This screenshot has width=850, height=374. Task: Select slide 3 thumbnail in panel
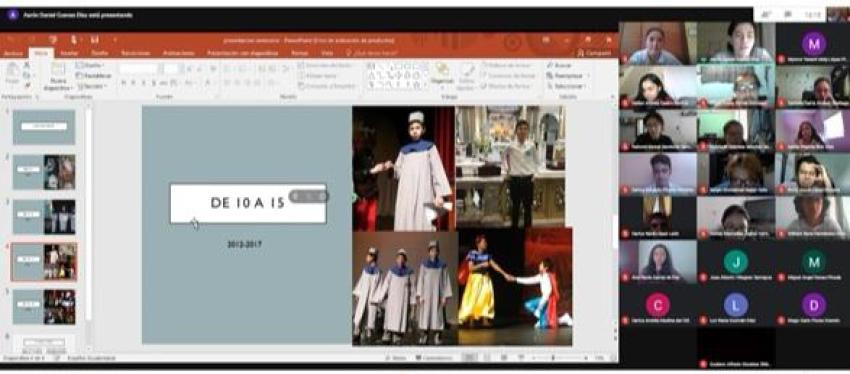[44, 217]
